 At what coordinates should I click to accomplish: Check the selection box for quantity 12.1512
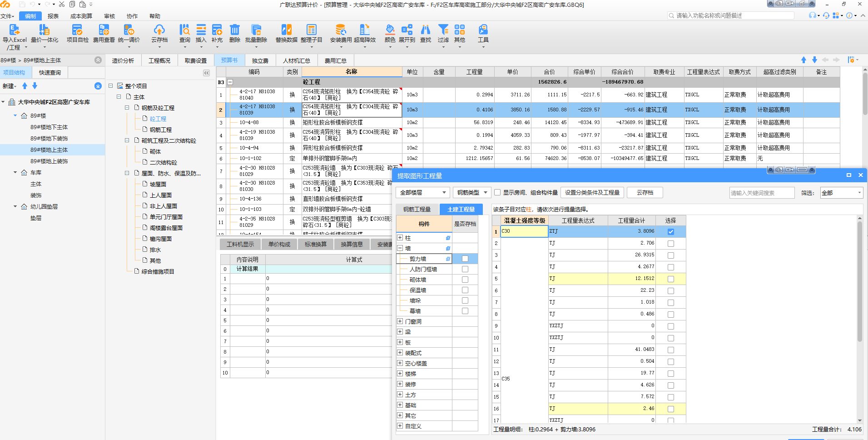(x=671, y=279)
